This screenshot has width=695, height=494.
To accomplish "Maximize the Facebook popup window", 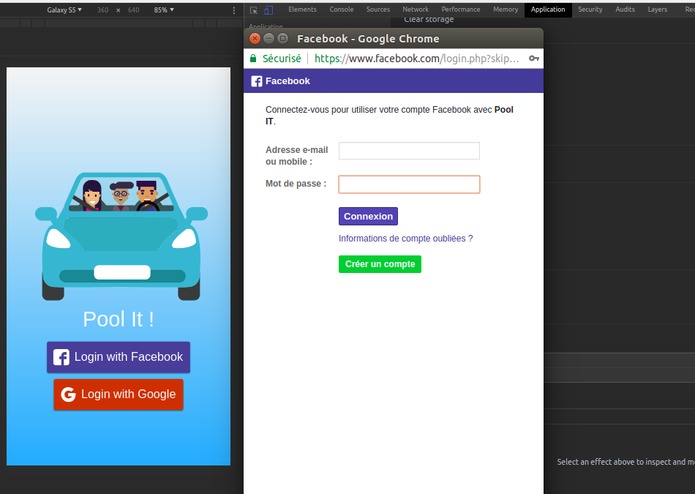I will [282, 39].
